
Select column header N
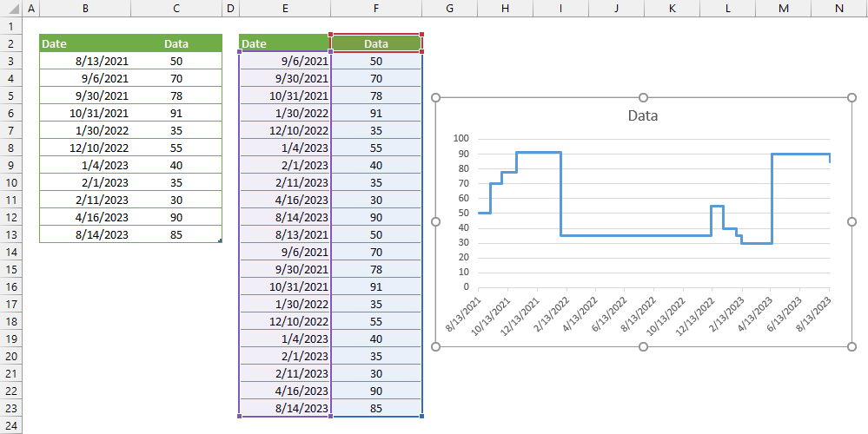pos(840,9)
